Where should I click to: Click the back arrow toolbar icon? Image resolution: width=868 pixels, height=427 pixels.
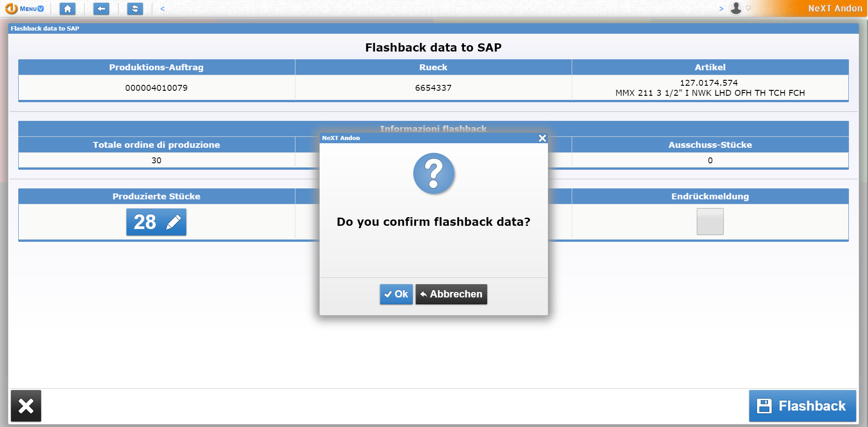tap(101, 8)
